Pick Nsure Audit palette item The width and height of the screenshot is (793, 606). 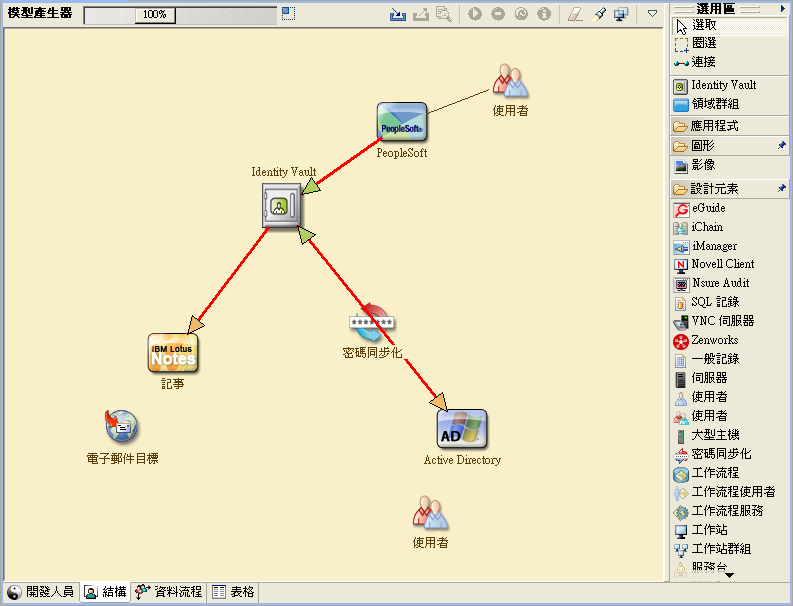point(731,284)
